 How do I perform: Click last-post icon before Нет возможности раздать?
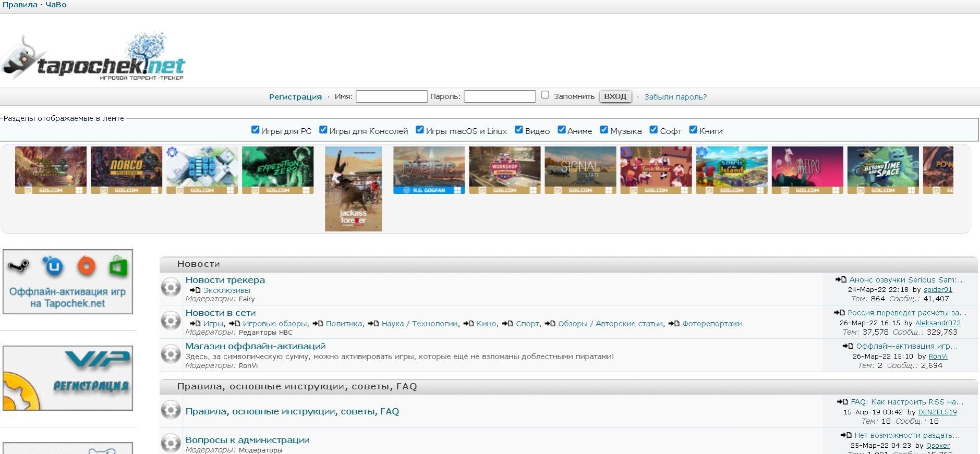[846, 435]
